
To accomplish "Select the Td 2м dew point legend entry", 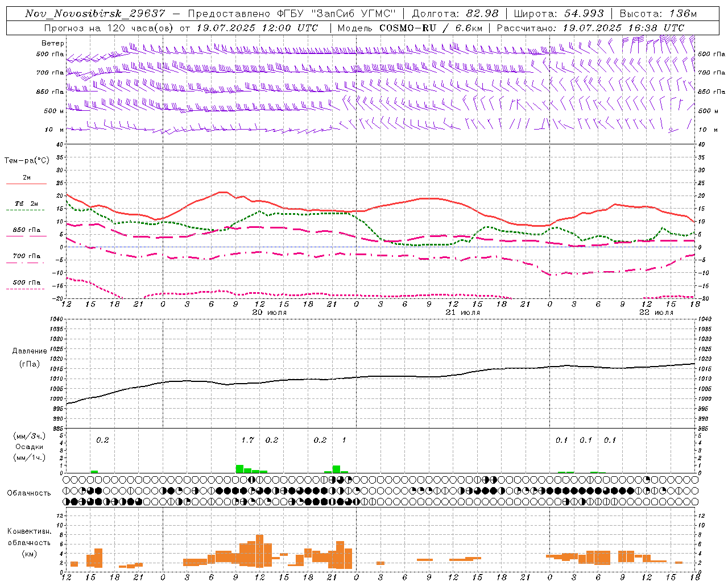I will click(x=27, y=203).
